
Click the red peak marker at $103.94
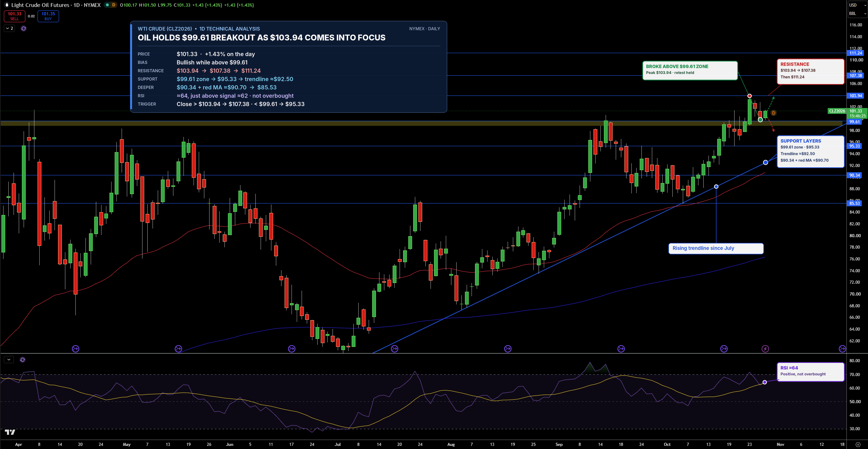pyautogui.click(x=750, y=96)
